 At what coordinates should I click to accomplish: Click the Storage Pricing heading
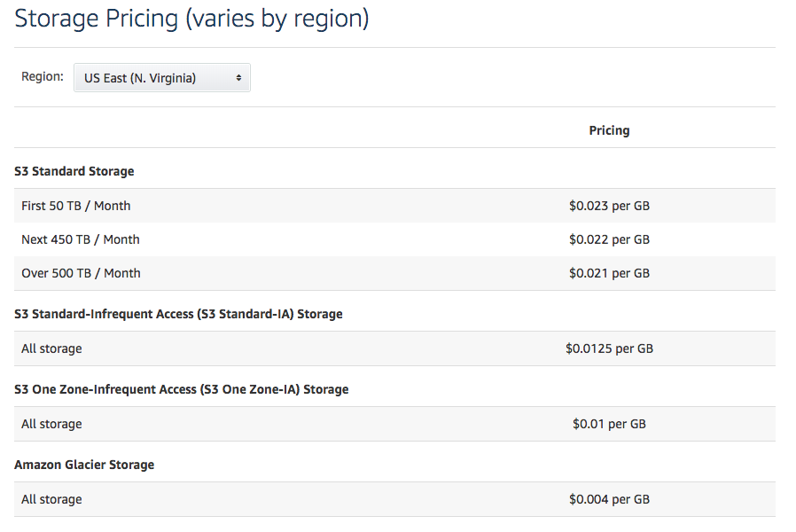point(191,19)
